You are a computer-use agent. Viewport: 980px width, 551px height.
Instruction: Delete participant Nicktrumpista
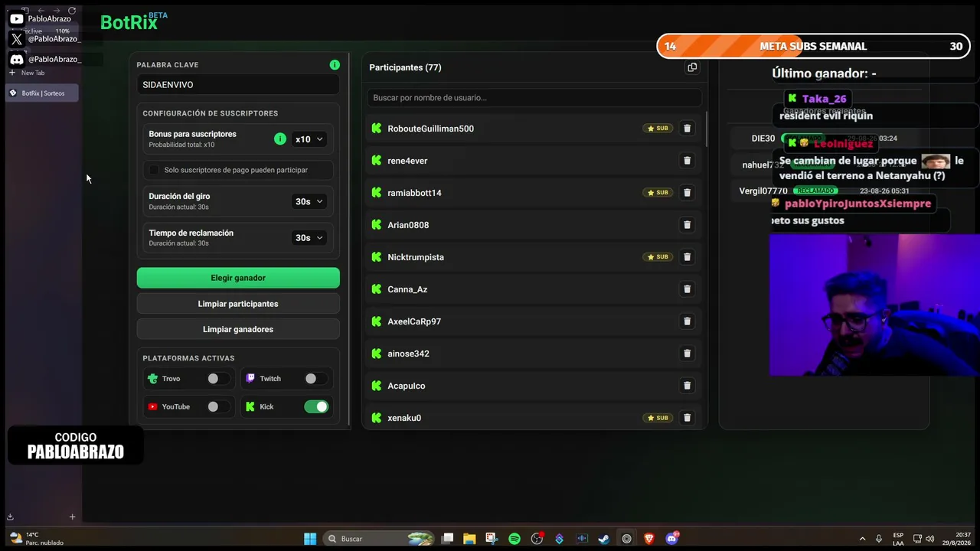[x=687, y=257]
